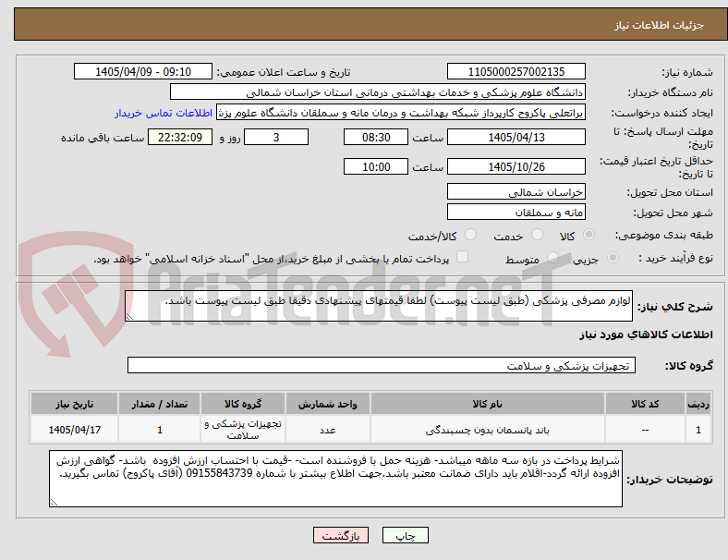Toggle the اسناد خزانه اسلامی payment checkbox
This screenshot has height=560, width=728.
pos(463,257)
